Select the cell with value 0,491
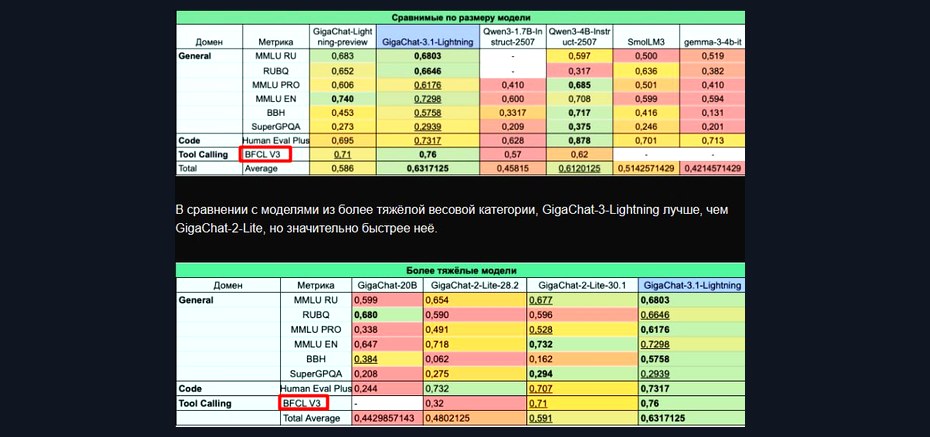Viewport: 930px width, 437px height. coord(474,330)
